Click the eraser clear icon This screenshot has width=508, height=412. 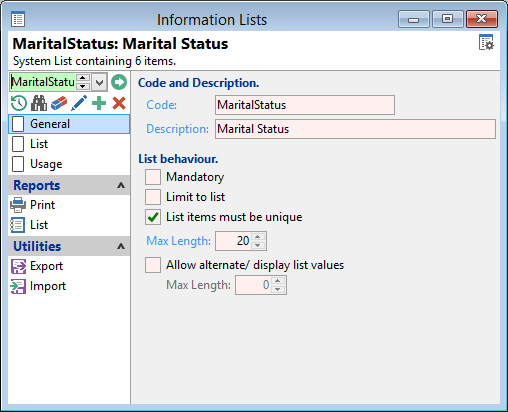tap(59, 103)
